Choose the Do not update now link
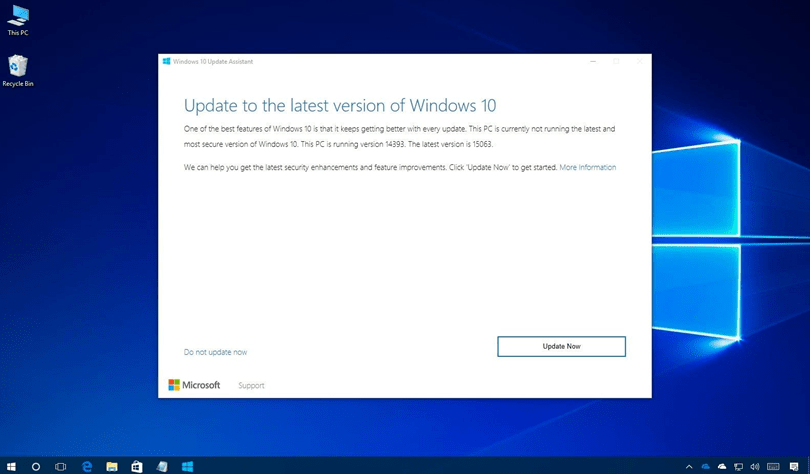 215,352
